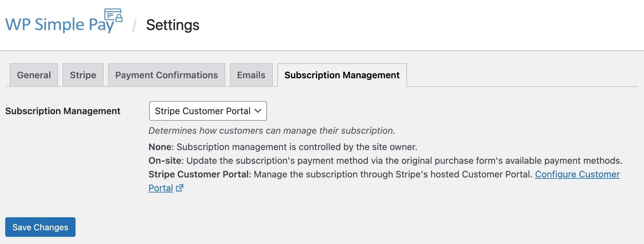
Task: Click the Subscription Management field label
Action: pyautogui.click(x=63, y=111)
